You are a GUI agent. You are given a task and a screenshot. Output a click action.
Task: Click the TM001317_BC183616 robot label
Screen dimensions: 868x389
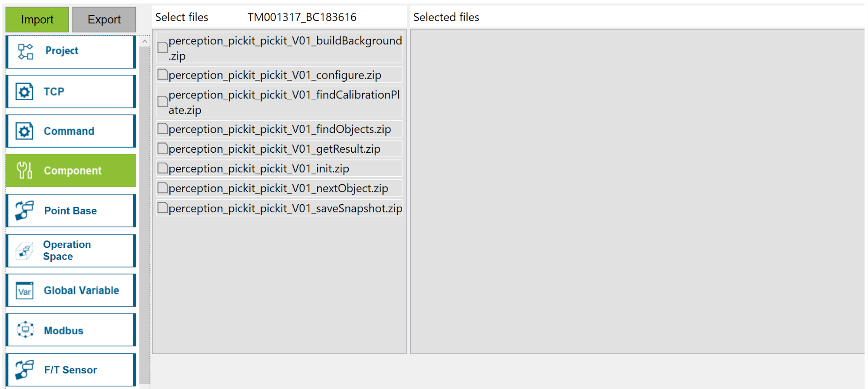[301, 17]
